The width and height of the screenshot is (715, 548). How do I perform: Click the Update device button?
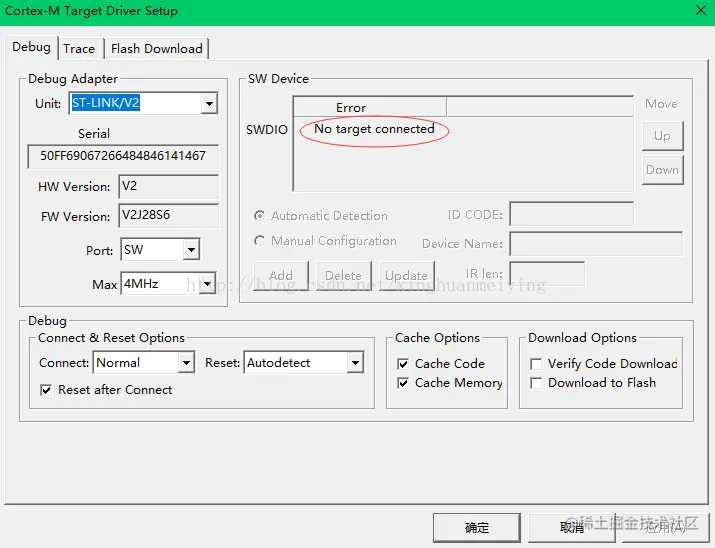click(407, 275)
